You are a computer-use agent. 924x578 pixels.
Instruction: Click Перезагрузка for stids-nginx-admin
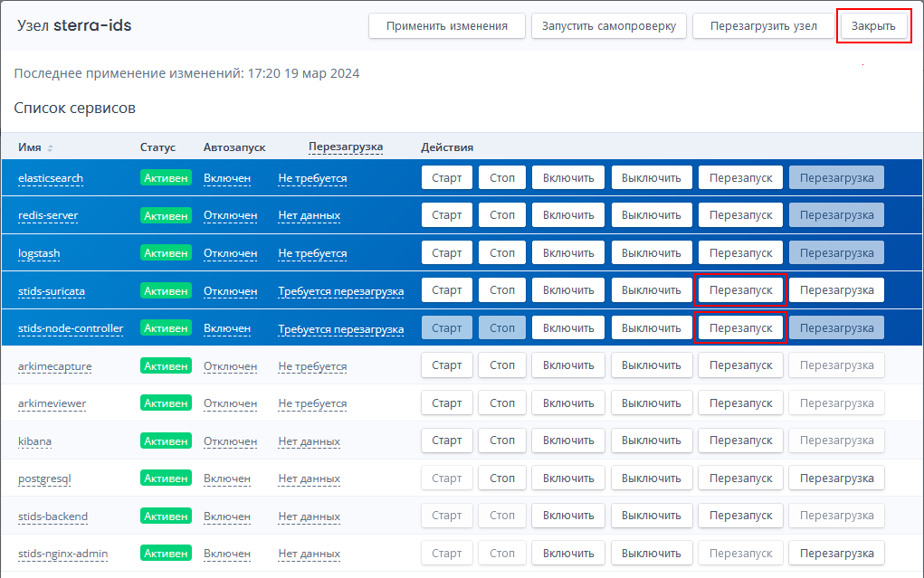(837, 554)
